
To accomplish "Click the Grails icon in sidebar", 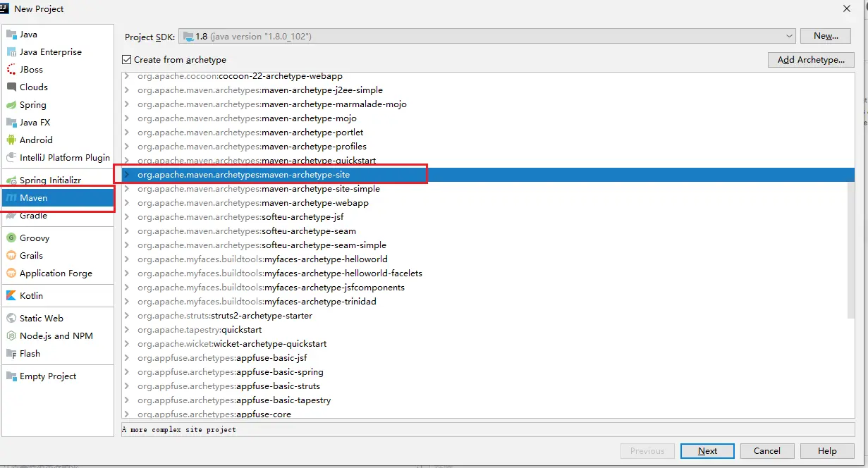I will [x=11, y=256].
